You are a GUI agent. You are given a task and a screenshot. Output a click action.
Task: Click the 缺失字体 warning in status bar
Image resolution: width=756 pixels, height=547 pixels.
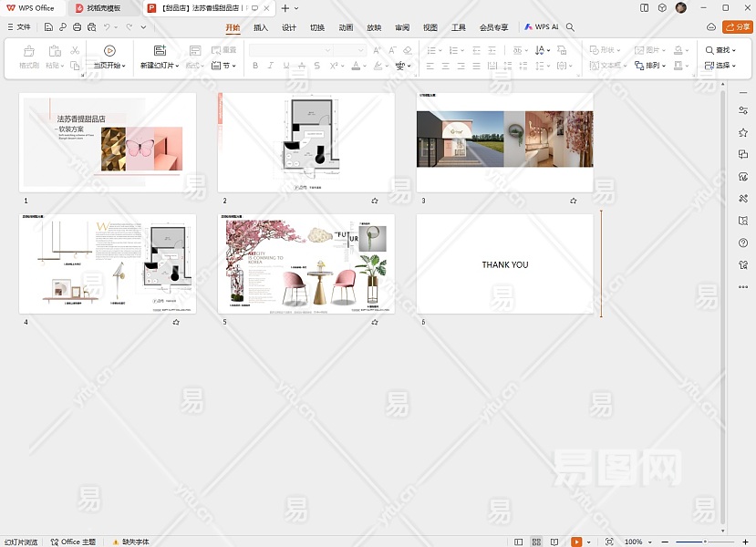coord(130,542)
